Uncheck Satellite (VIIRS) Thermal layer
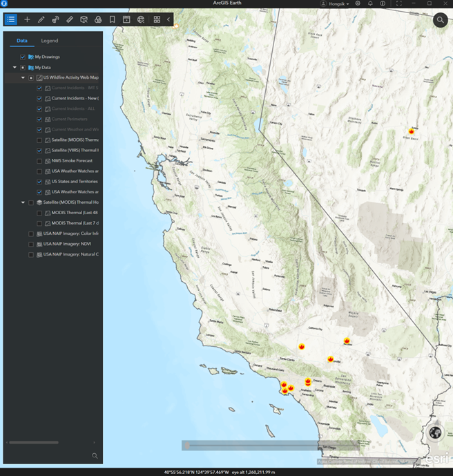This screenshot has width=453, height=476. click(39, 151)
